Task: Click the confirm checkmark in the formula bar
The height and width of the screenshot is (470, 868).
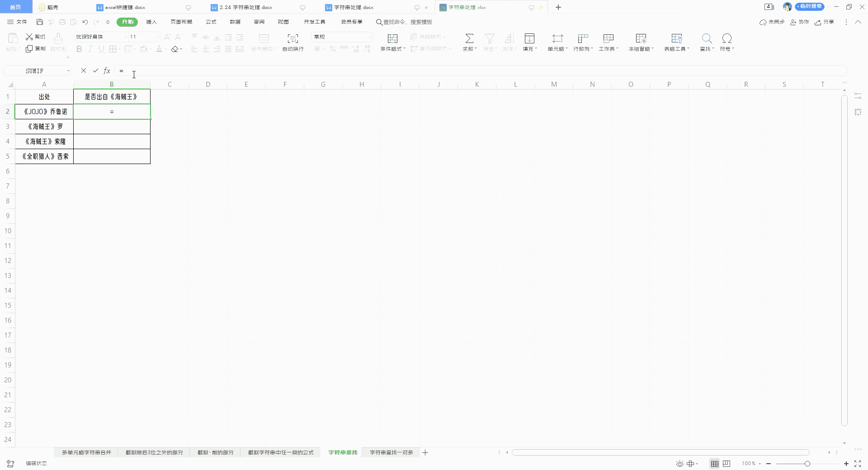Action: (x=95, y=70)
